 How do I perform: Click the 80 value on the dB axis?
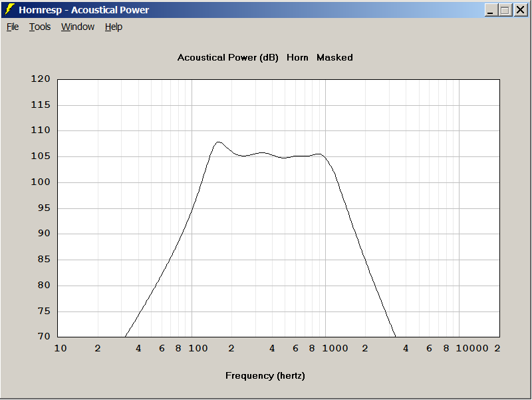44,286
